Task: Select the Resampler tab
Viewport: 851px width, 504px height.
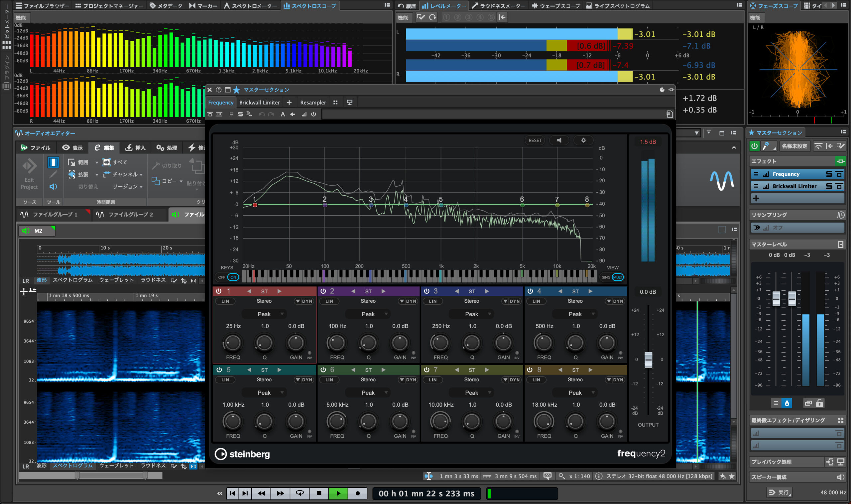Action: click(313, 102)
